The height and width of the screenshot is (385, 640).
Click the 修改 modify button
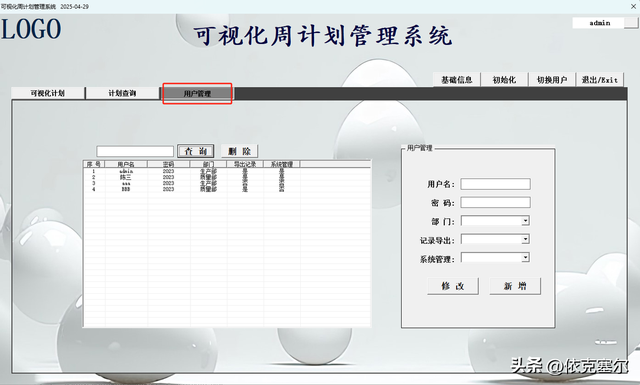[453, 286]
